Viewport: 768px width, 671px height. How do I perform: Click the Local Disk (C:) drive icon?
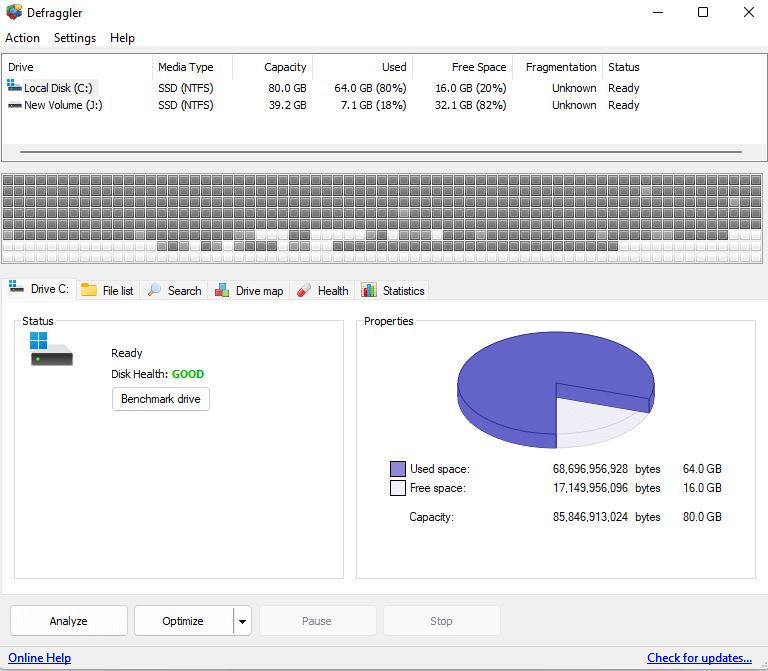click(x=14, y=88)
